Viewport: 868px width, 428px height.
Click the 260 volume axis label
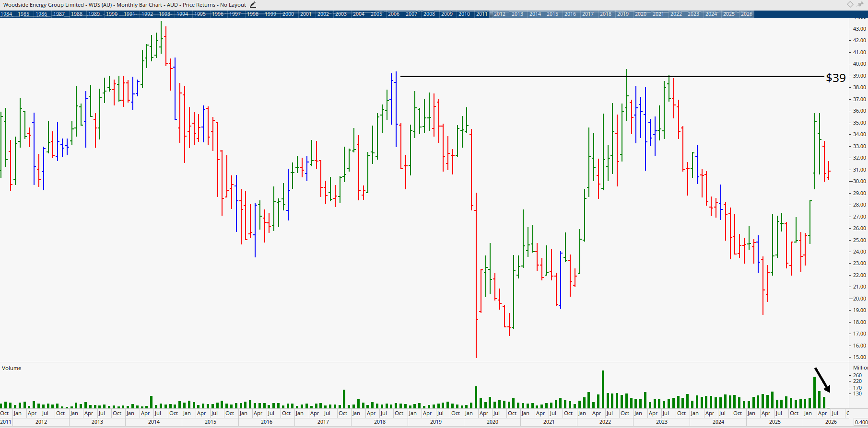[857, 375]
